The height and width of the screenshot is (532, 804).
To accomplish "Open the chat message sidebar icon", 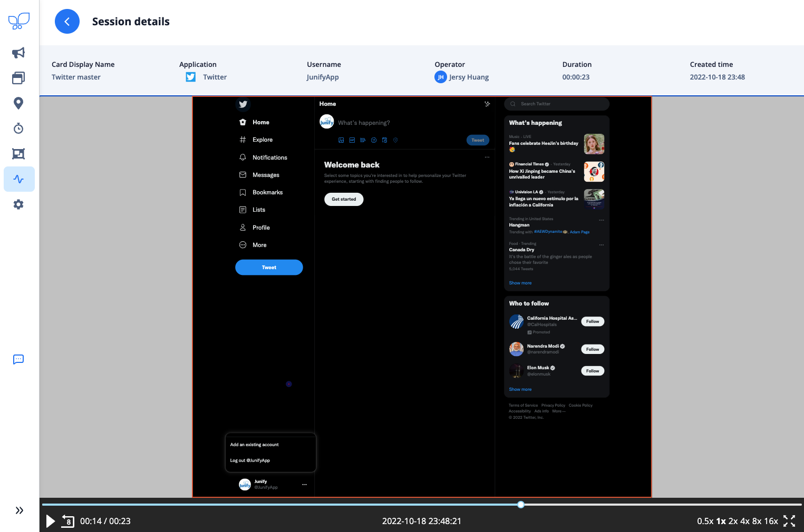I will pos(18,359).
